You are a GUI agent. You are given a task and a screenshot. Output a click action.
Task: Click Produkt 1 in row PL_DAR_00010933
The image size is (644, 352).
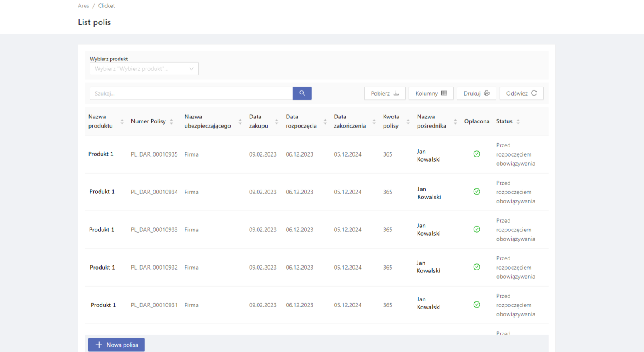(102, 230)
